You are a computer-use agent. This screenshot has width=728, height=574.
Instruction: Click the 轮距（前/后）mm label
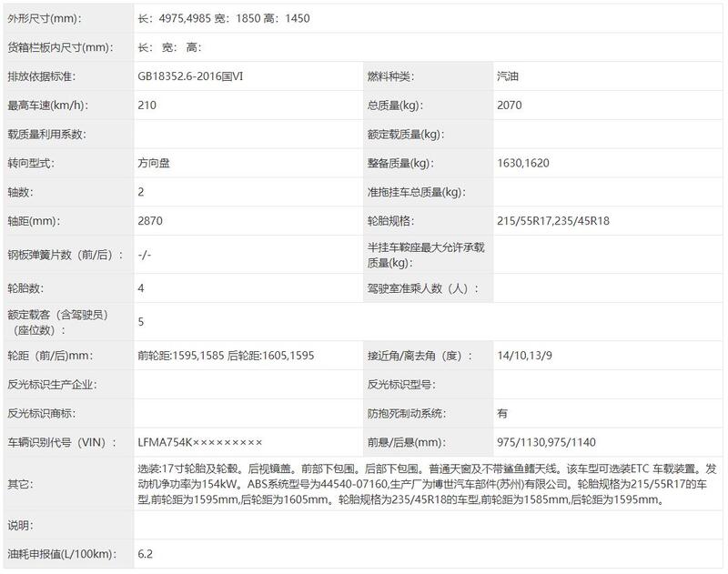click(x=50, y=356)
